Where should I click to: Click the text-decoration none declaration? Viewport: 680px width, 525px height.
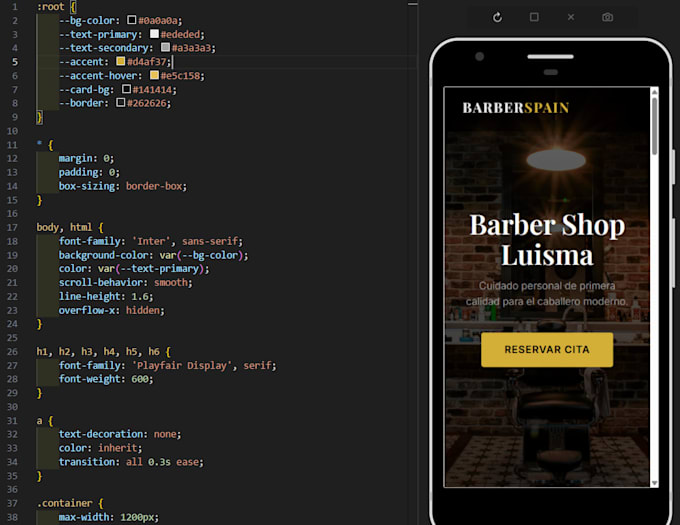[120, 434]
